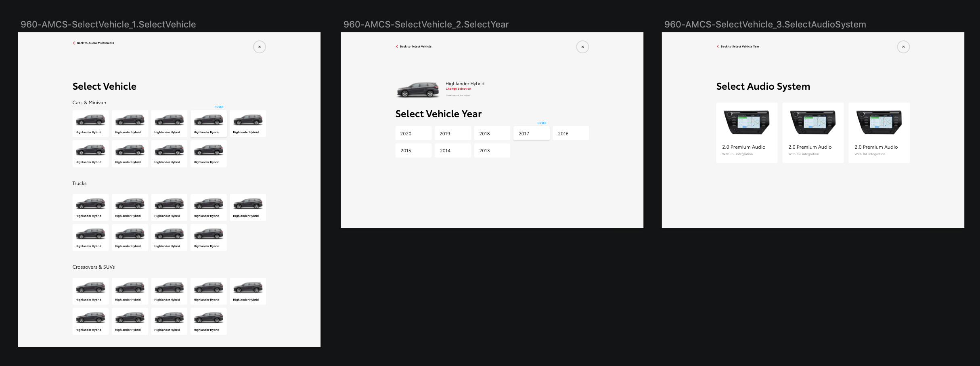The width and height of the screenshot is (980, 366).
Task: Click the Highlander Hybrid name beside the car image
Action: [465, 84]
